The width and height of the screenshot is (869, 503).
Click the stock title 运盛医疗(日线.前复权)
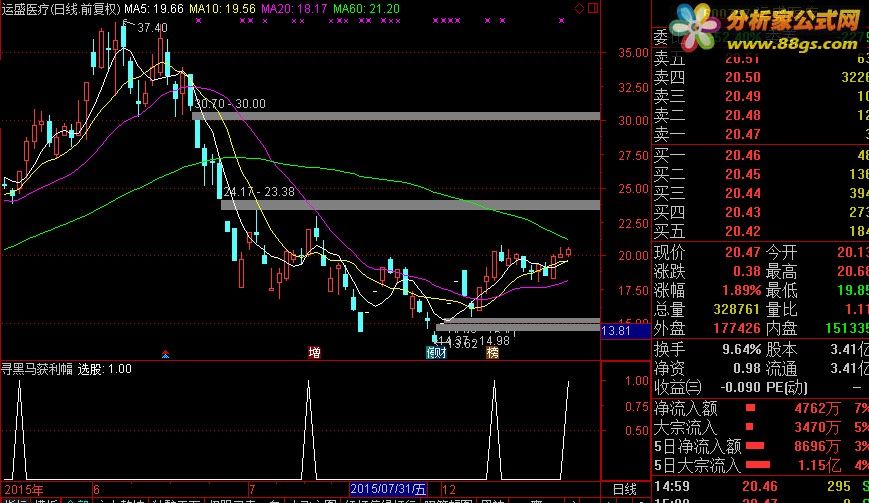tap(61, 9)
